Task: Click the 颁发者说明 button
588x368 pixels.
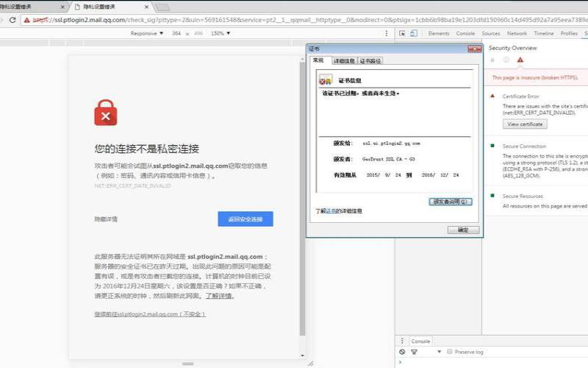Action: click(x=450, y=202)
